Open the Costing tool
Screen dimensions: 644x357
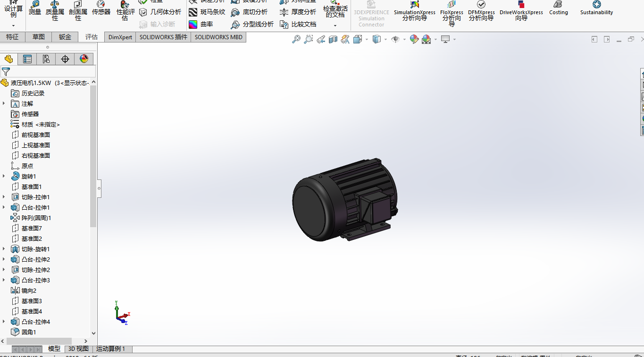pos(559,8)
